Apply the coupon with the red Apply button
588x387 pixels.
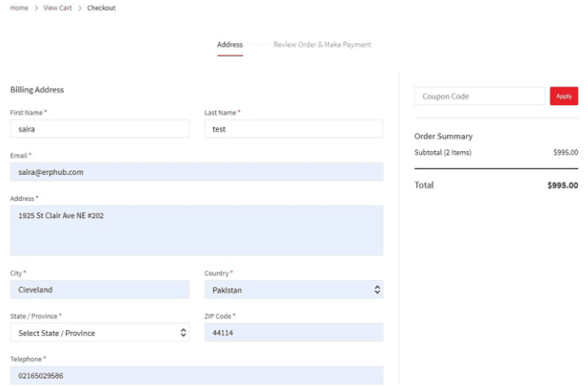[x=564, y=96]
